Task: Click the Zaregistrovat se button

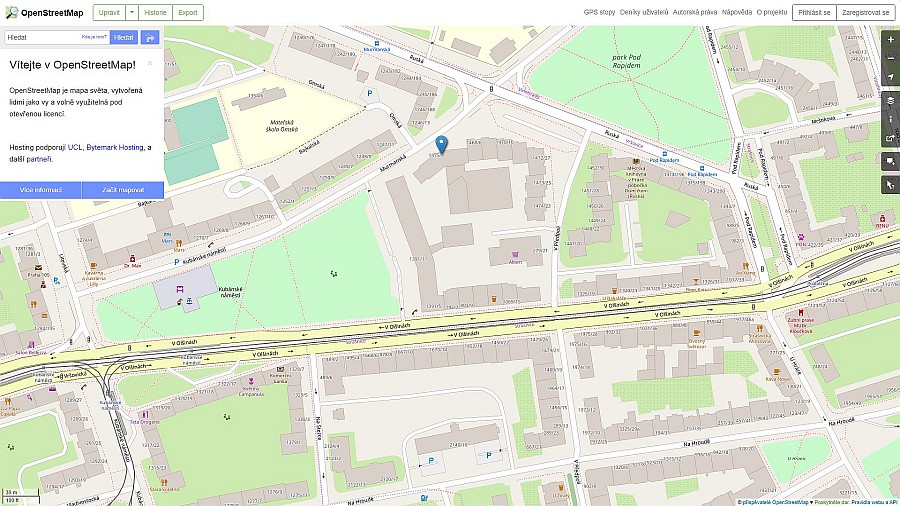Action: coord(865,13)
